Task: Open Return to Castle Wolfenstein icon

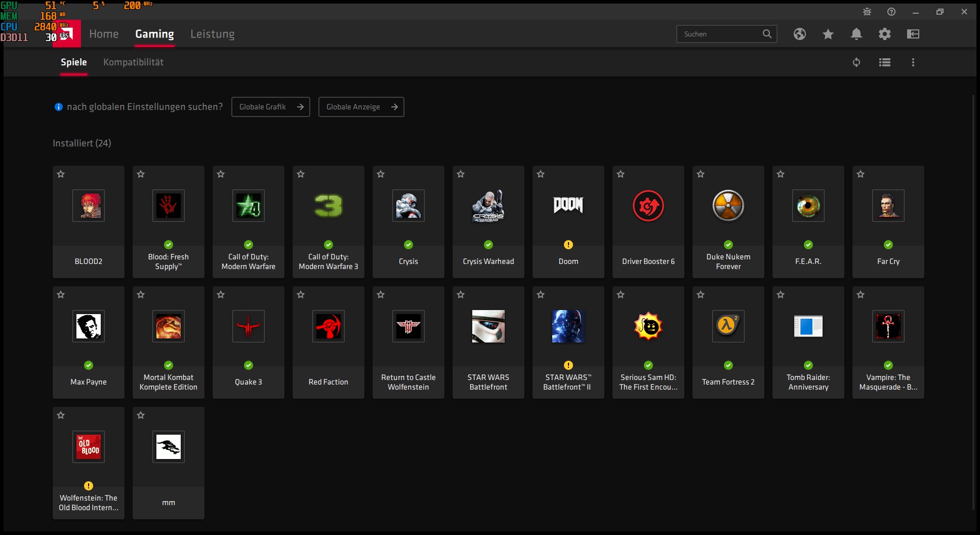Action: [x=409, y=326]
